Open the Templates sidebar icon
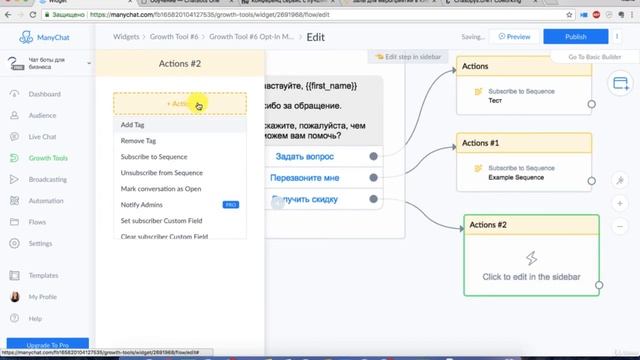 click(x=14, y=276)
